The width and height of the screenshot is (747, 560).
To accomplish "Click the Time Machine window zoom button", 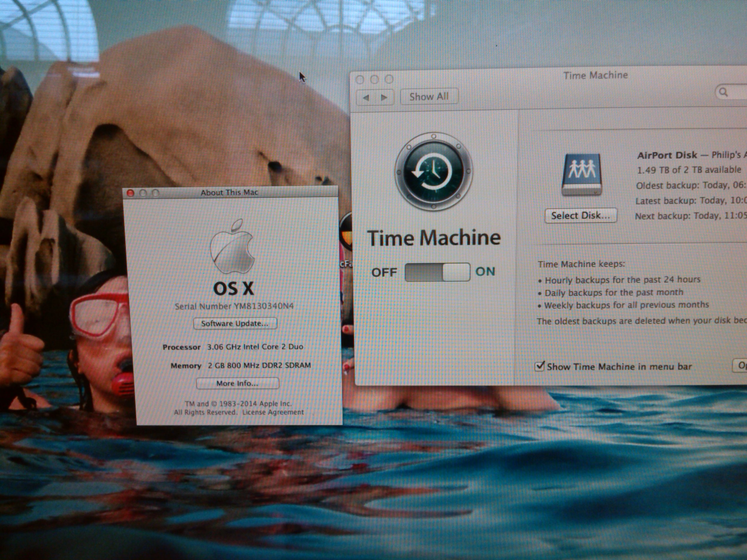I will 389,79.
